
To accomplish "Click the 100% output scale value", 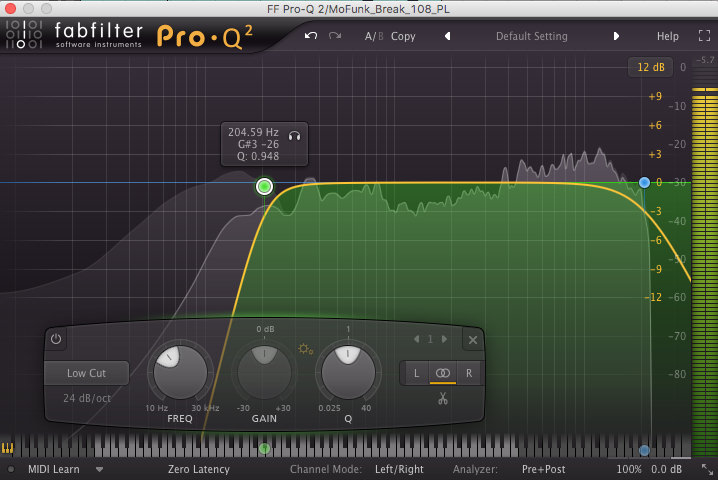I will coord(629,469).
